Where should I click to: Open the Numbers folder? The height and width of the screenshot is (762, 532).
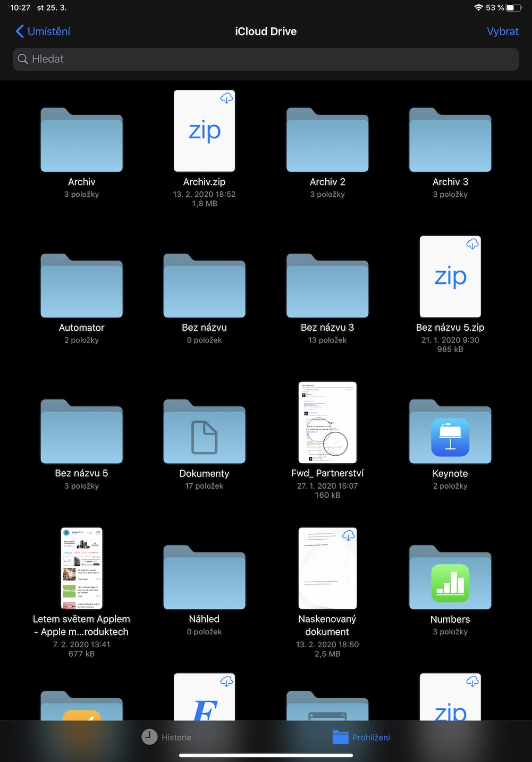click(450, 577)
